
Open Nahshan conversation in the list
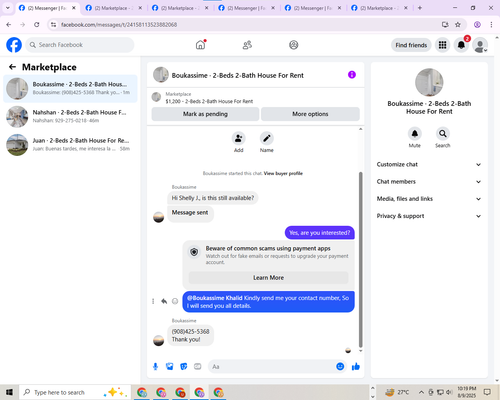(70, 117)
